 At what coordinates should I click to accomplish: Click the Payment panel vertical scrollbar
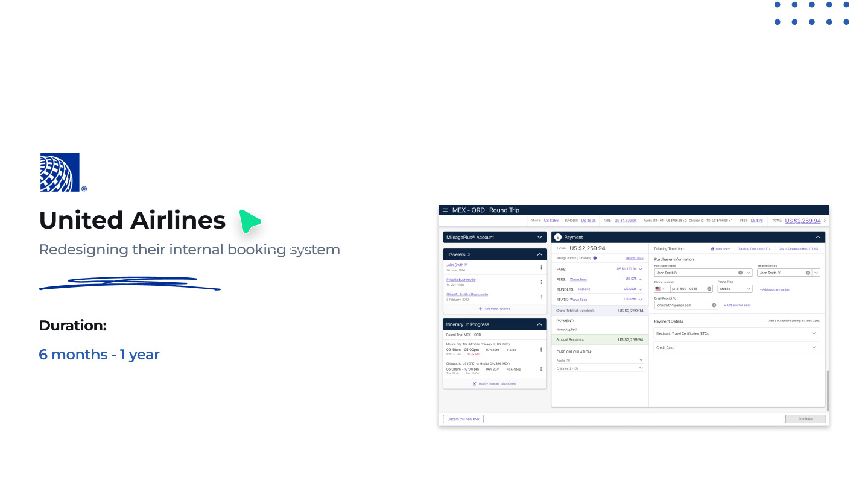[x=828, y=390]
